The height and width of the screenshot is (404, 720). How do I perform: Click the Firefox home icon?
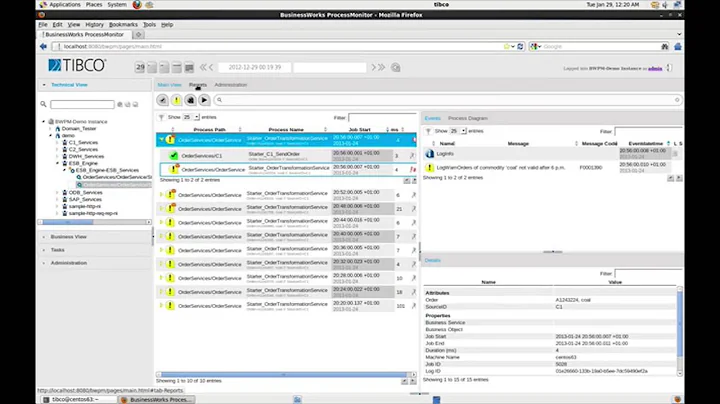pos(678,46)
